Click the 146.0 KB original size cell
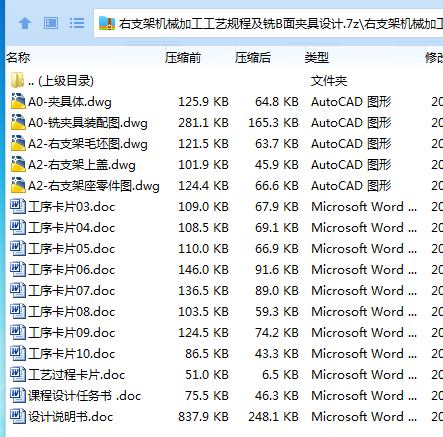Viewport: 443px width, 437px height. (203, 270)
